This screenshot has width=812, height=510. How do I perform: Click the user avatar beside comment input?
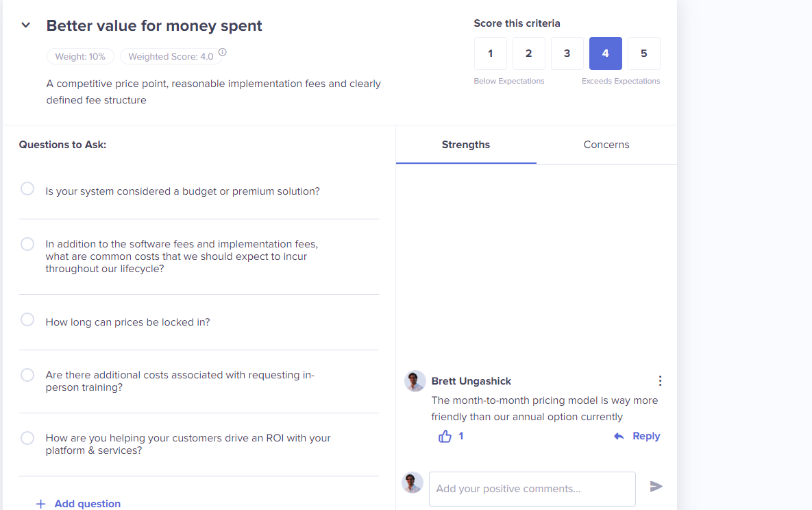pos(413,483)
